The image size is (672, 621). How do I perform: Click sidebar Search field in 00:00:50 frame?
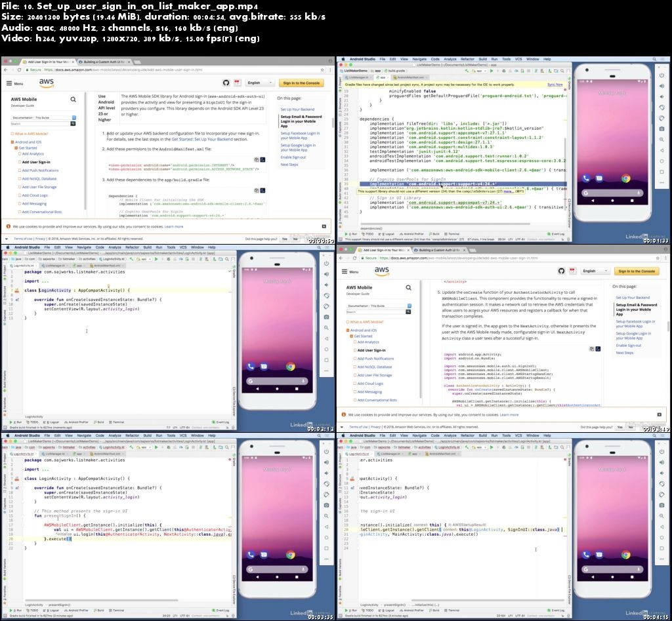(40, 123)
